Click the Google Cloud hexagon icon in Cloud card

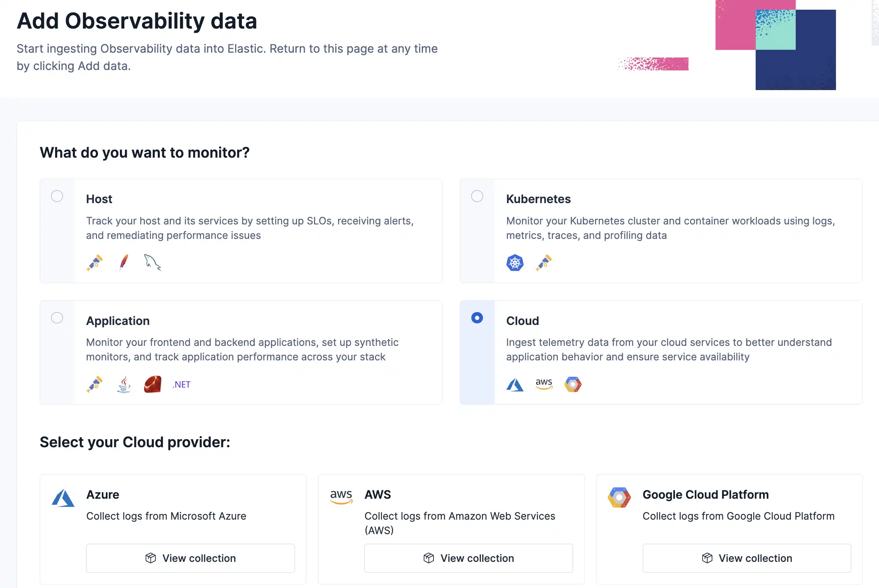[573, 384]
